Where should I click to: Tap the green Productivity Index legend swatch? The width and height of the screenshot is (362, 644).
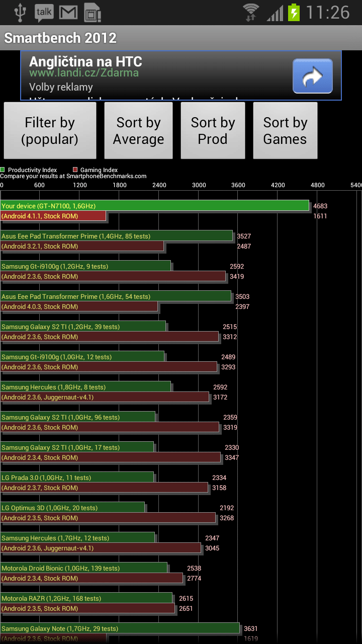point(3,170)
